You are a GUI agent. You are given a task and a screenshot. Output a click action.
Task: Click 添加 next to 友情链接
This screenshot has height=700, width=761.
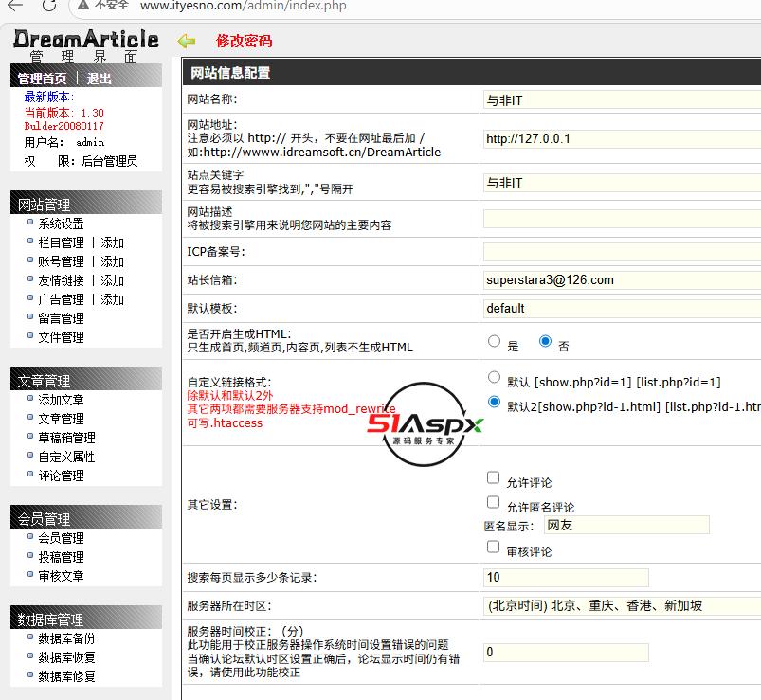pos(112,280)
